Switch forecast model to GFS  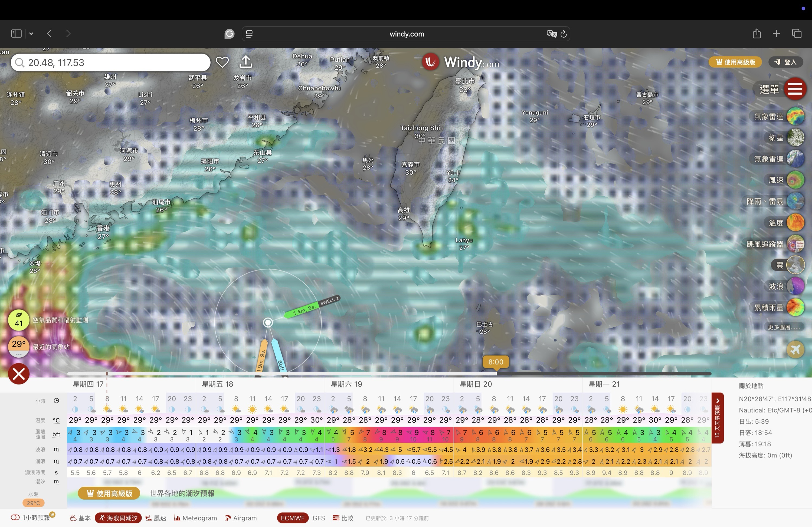click(318, 518)
